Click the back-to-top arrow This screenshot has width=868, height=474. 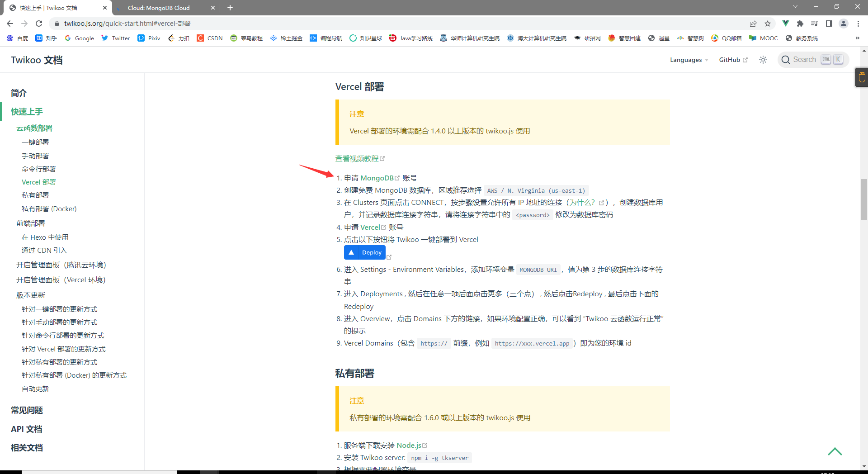tap(835, 451)
